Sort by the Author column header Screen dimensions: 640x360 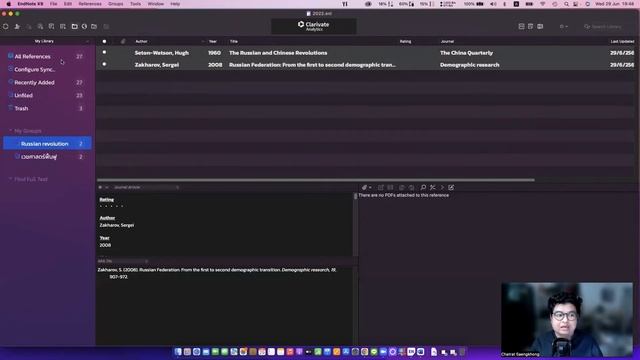[141, 41]
